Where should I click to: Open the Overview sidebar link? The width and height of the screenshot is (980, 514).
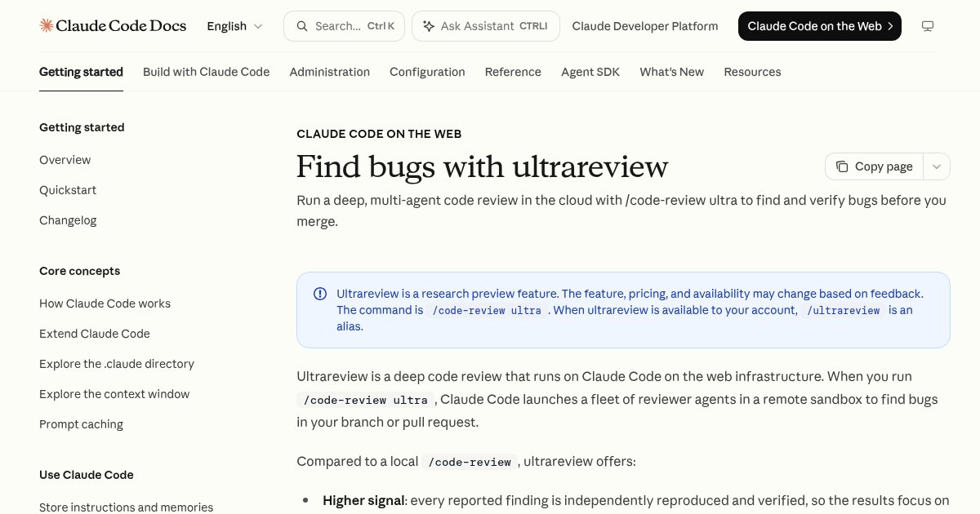(x=65, y=160)
